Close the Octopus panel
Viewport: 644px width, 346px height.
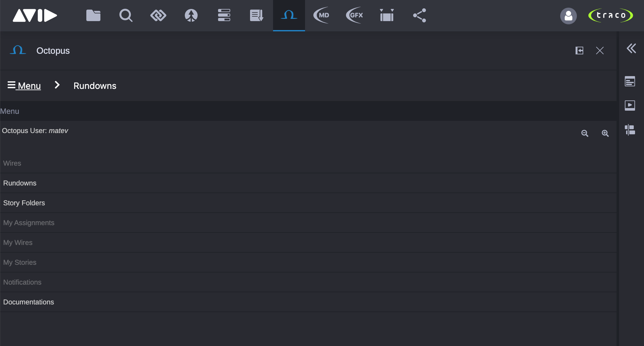click(600, 51)
